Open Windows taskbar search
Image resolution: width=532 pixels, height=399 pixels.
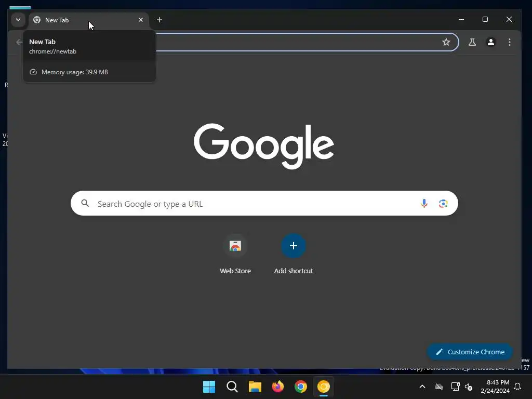(x=232, y=387)
